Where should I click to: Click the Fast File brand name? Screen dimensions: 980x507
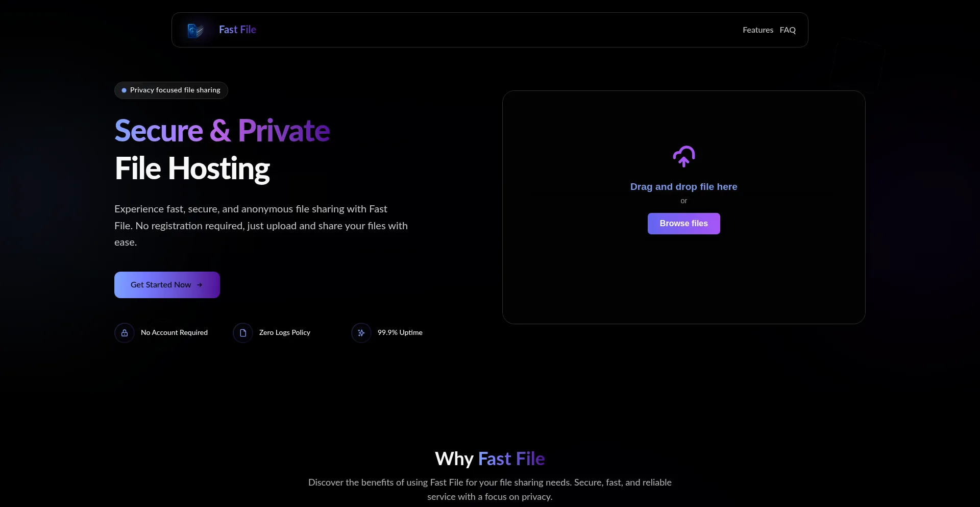(237, 30)
